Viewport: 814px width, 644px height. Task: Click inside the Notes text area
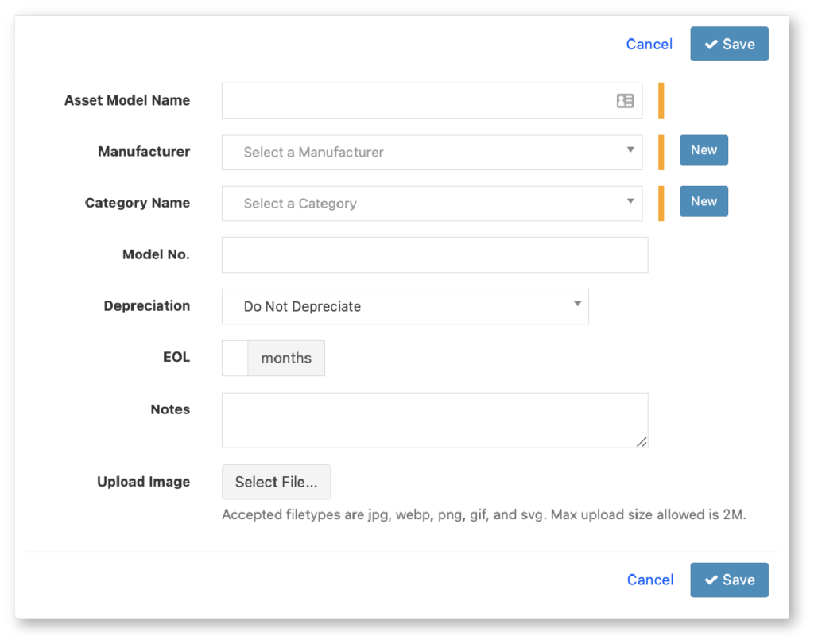(434, 420)
